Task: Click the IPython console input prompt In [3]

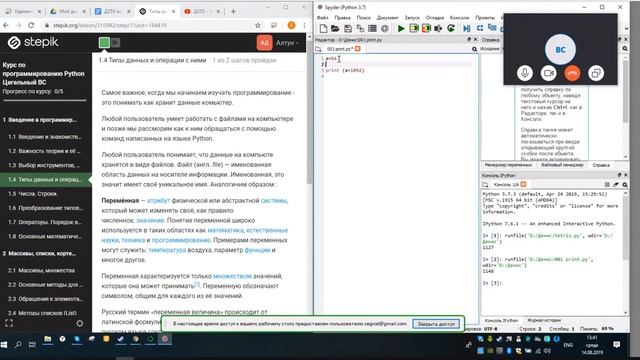Action: tap(492, 283)
